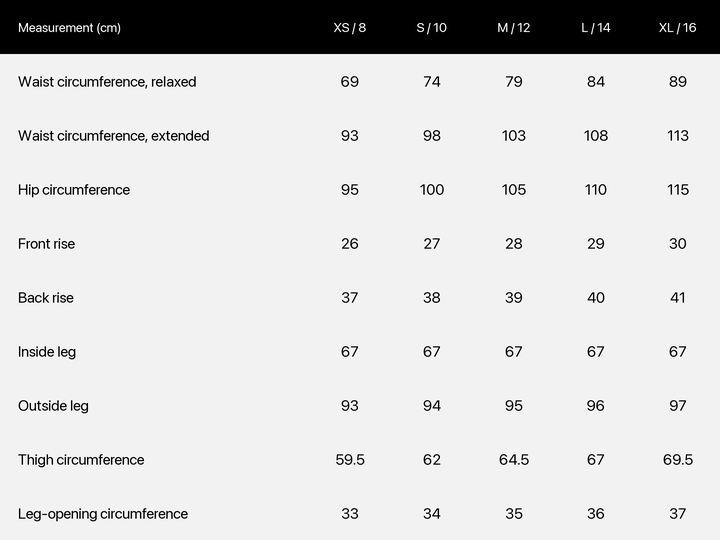This screenshot has width=720, height=540.
Task: Select the L / 14 size column header
Action: (596, 28)
